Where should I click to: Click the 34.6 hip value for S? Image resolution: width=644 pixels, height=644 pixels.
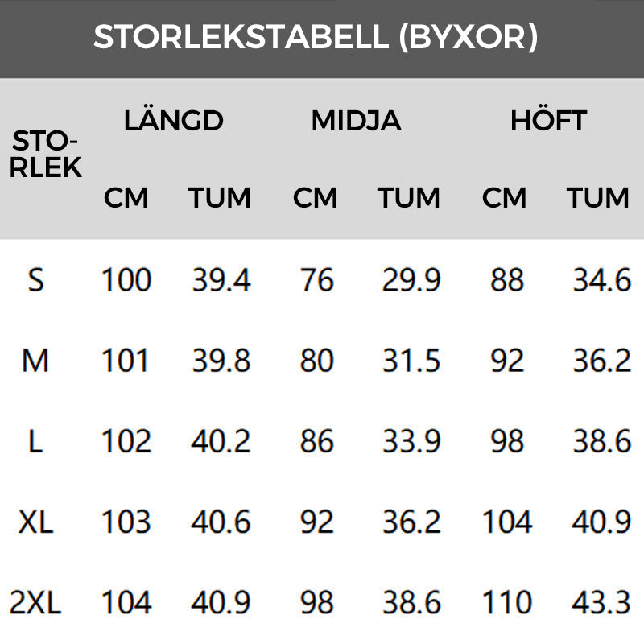601,280
